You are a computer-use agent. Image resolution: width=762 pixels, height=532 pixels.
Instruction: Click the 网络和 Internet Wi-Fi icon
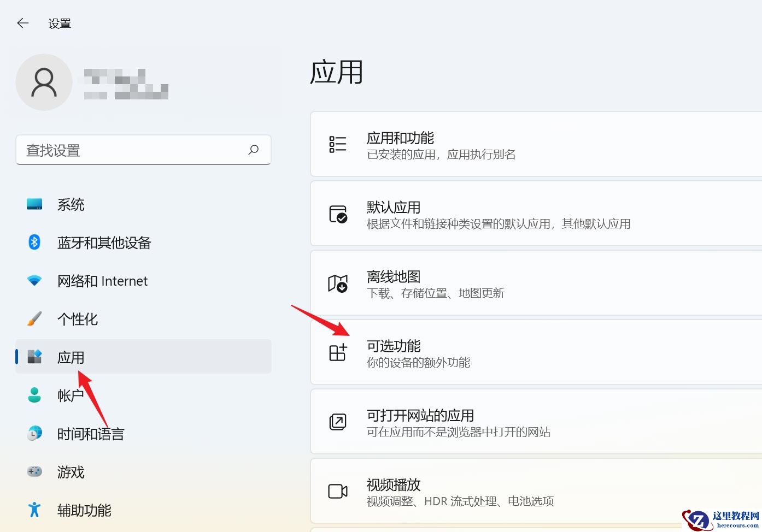pos(34,280)
